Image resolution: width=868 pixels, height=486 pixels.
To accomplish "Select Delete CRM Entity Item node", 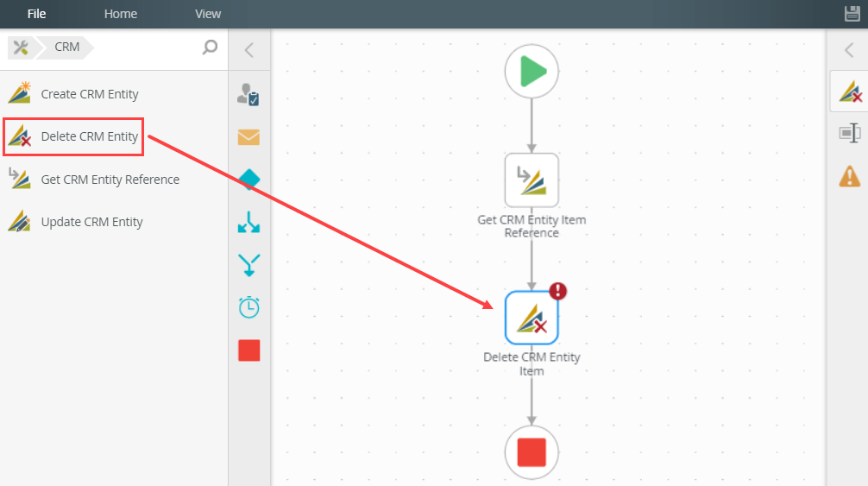I will [531, 318].
